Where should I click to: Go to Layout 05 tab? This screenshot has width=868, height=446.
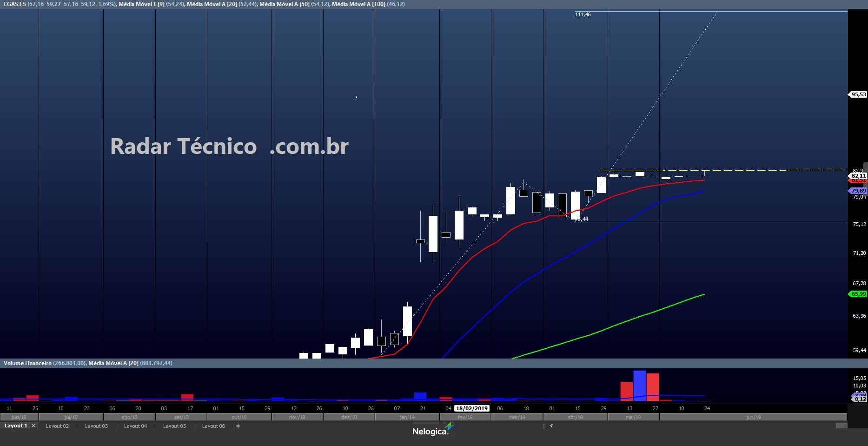coord(174,426)
